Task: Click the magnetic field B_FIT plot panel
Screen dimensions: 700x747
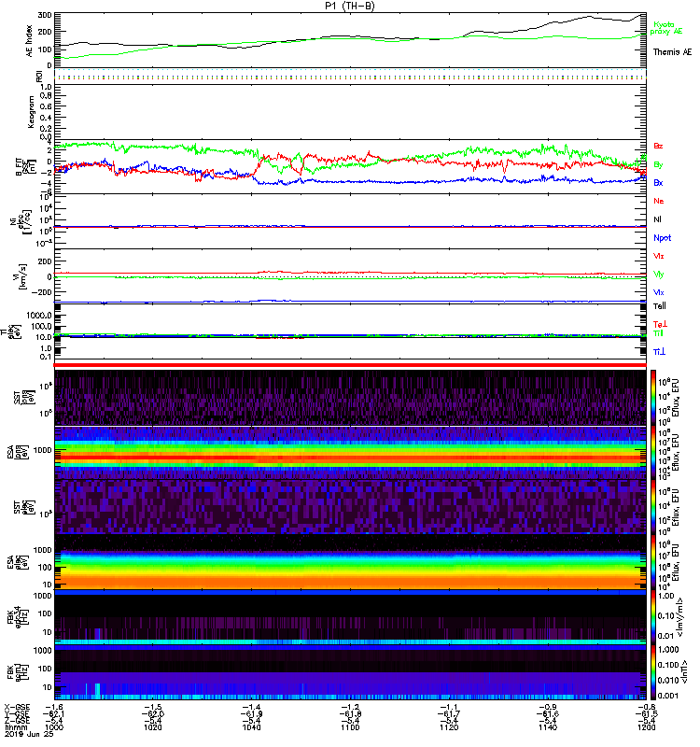Action: pyautogui.click(x=350, y=167)
